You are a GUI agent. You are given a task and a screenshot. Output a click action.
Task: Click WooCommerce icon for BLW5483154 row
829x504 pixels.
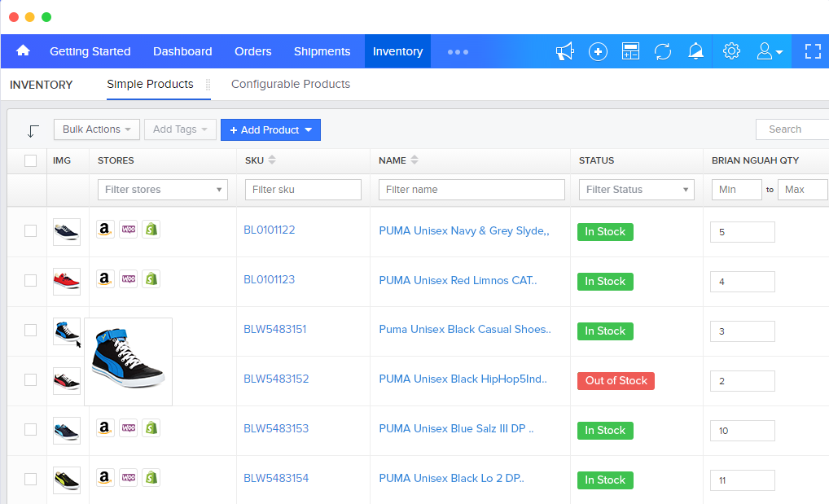[x=129, y=478]
